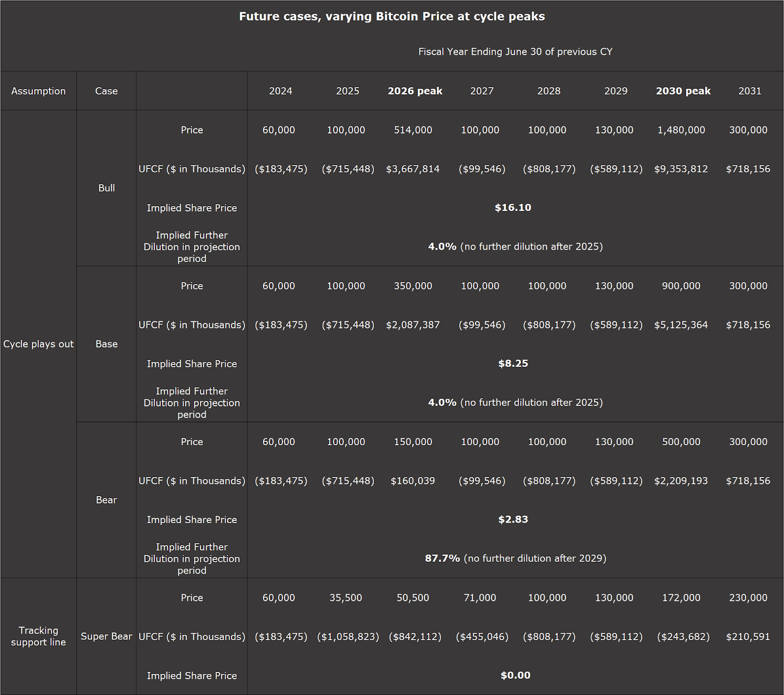Click the Bull case label
784x695 pixels.
106,188
